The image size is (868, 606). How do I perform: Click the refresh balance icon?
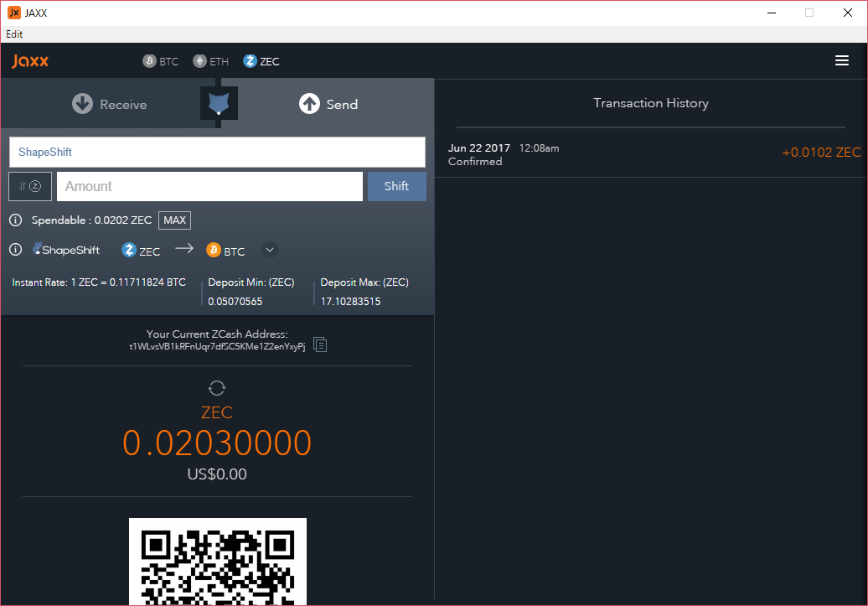[217, 388]
